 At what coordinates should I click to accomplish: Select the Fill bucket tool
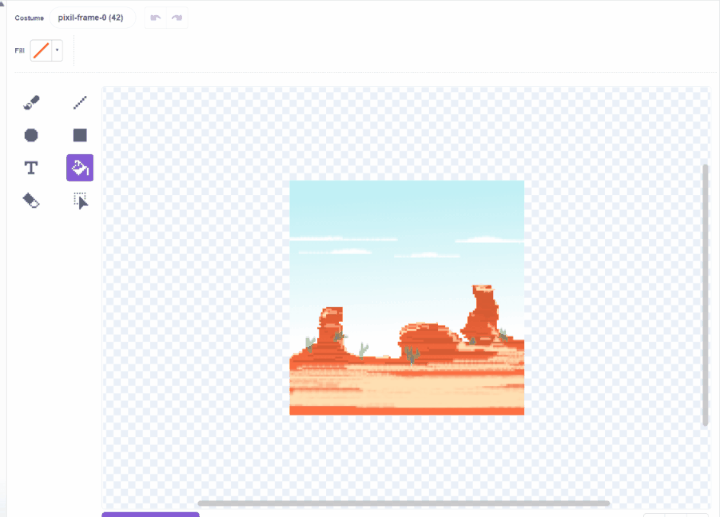point(80,168)
